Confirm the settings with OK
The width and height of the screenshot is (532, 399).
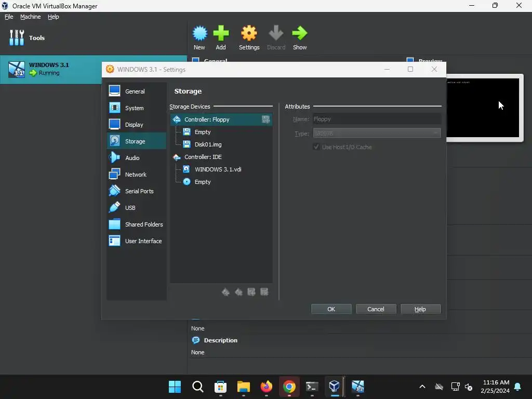tap(331, 309)
